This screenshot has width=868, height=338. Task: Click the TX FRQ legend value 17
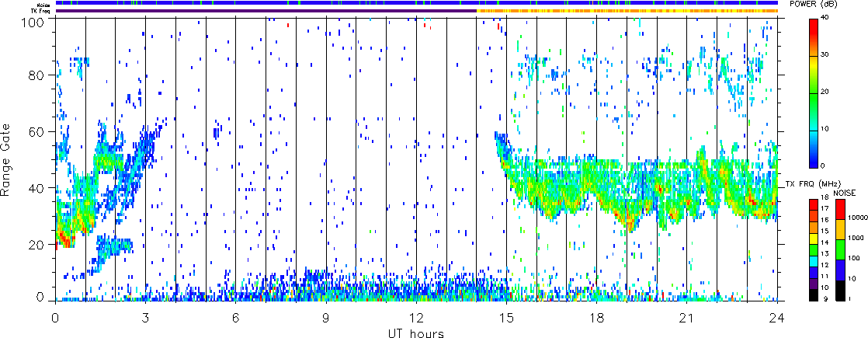tap(825, 208)
